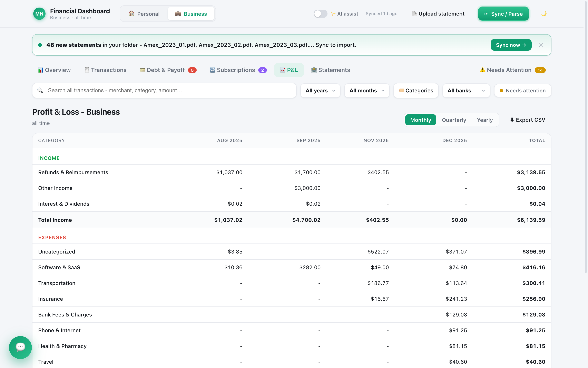Image resolution: width=588 pixels, height=368 pixels.
Task: Click the green status dot in banner
Action: pyautogui.click(x=40, y=45)
